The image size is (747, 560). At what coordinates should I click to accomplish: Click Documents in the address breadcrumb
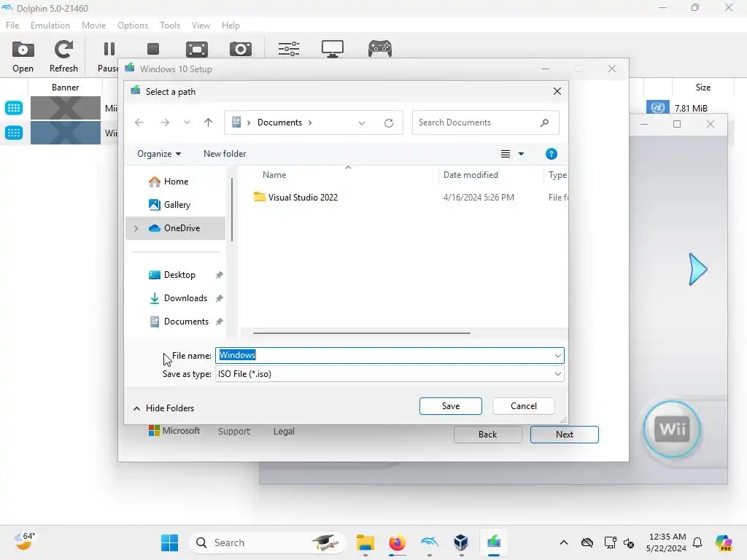pyautogui.click(x=279, y=122)
